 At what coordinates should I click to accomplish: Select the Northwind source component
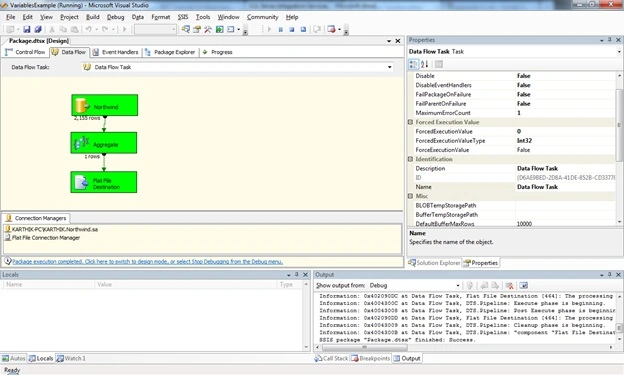pos(105,105)
